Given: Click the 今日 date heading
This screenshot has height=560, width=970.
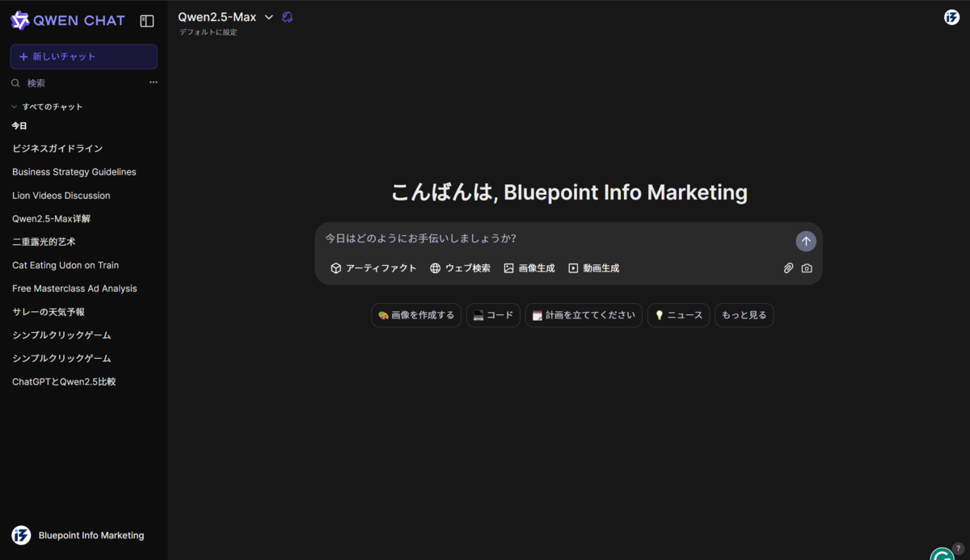Looking at the screenshot, I should 19,126.
